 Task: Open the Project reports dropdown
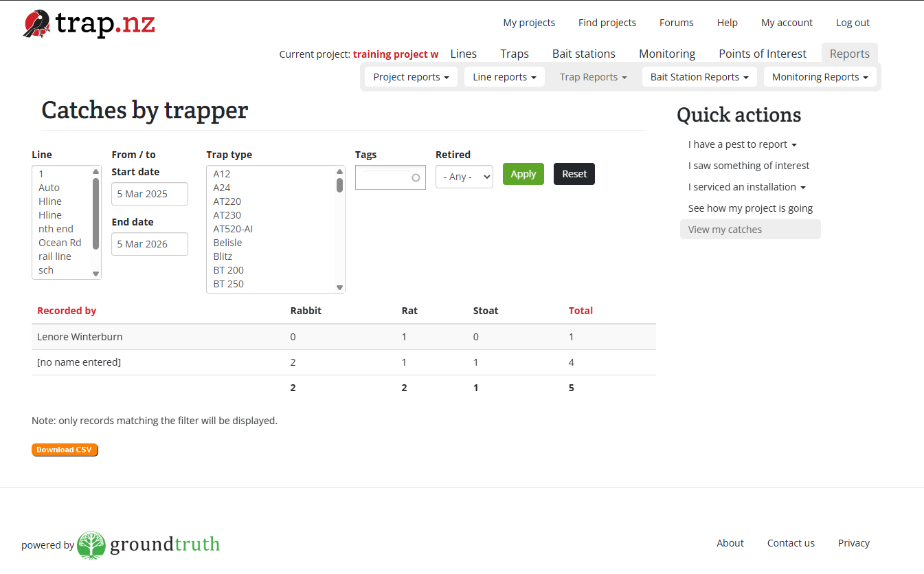410,77
